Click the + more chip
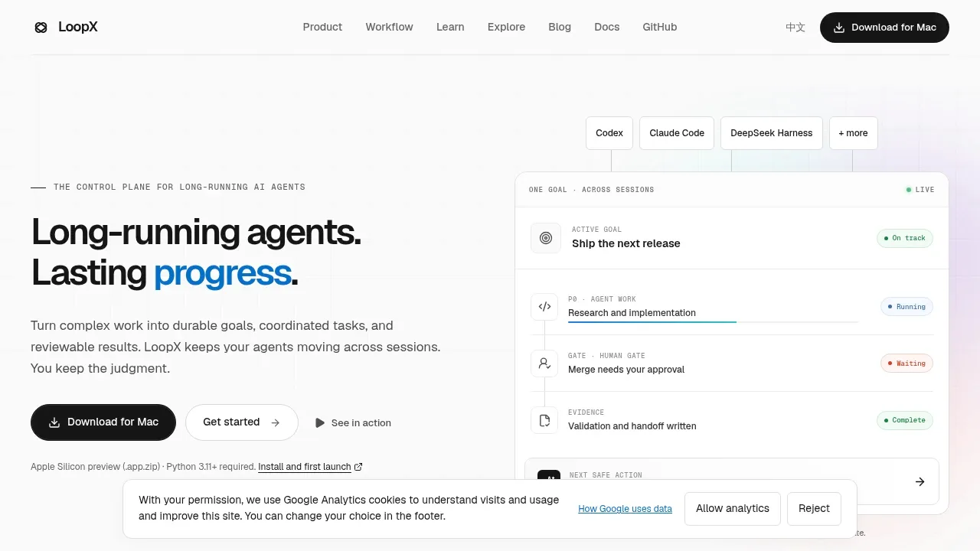The height and width of the screenshot is (551, 980). tap(853, 133)
